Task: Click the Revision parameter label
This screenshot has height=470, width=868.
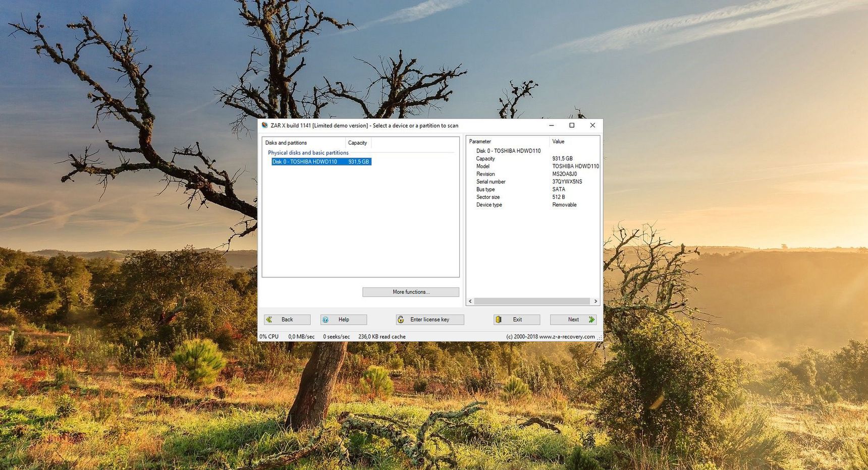Action: (x=485, y=174)
